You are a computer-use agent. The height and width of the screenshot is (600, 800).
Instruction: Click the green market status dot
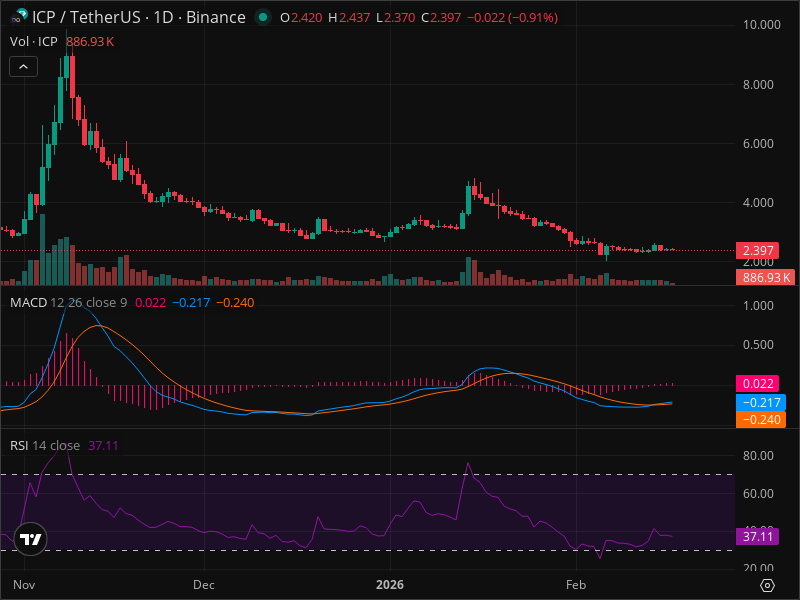[263, 17]
